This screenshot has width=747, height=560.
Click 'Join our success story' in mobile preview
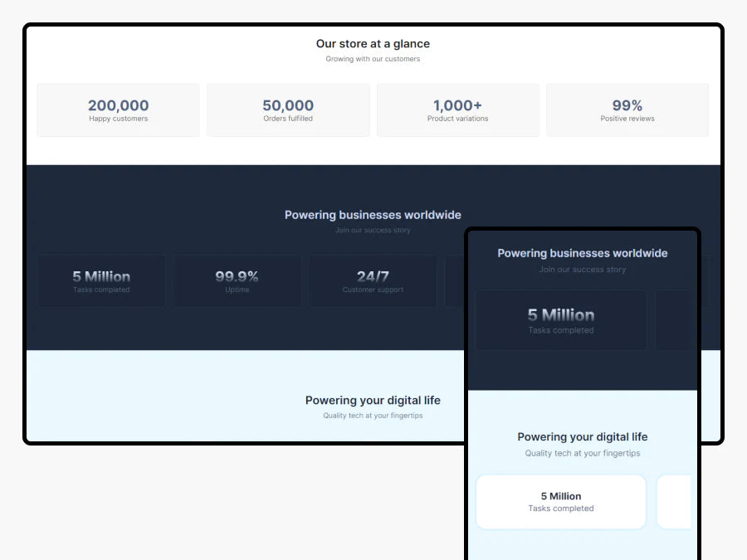[x=582, y=270]
